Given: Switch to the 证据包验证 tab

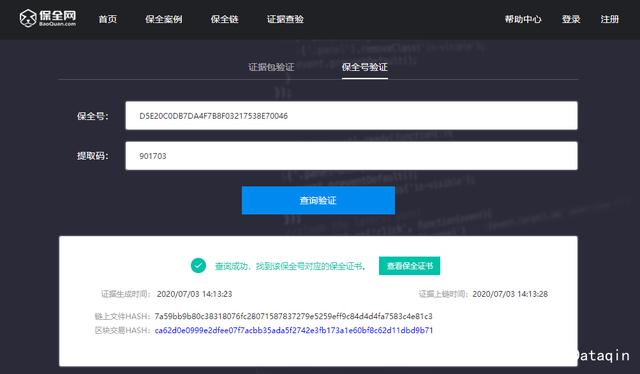Looking at the screenshot, I should pos(271,67).
